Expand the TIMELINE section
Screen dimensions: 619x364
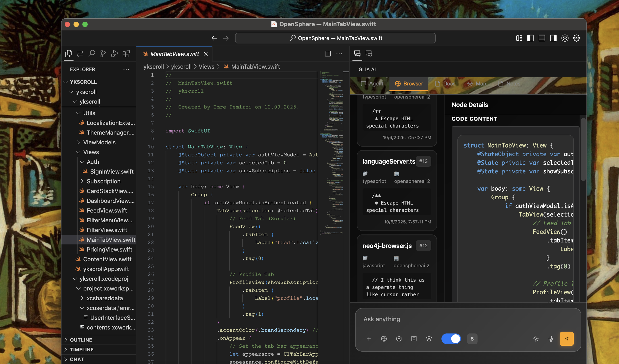click(99, 349)
